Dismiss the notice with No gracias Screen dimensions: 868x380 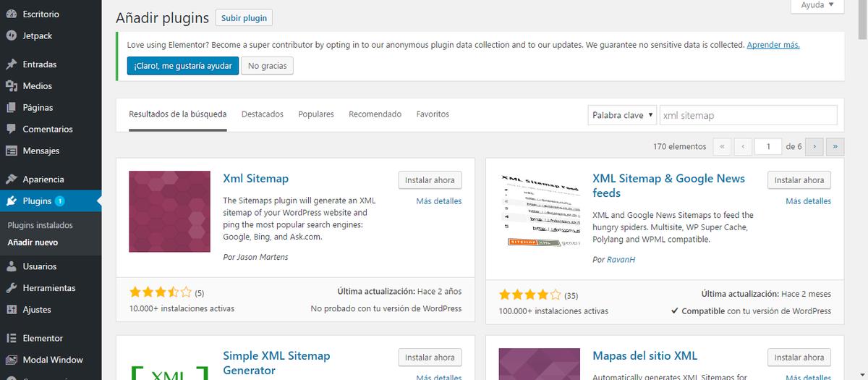coord(267,66)
